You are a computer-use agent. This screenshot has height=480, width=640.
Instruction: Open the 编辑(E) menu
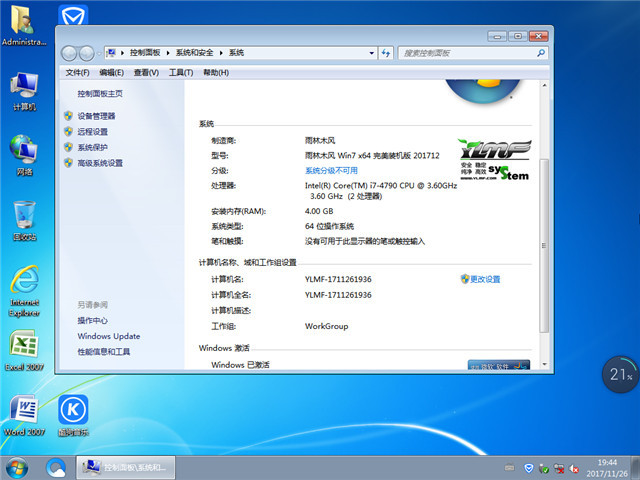pos(111,73)
